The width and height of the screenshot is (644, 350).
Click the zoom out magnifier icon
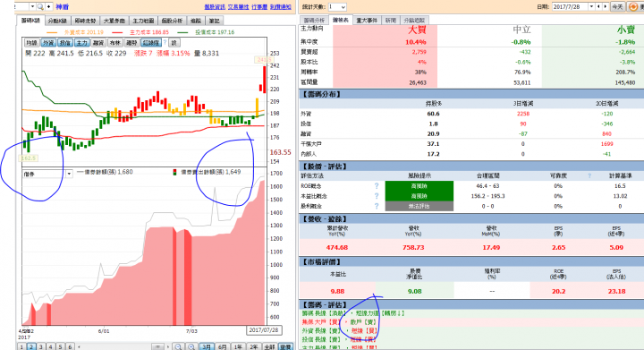pos(178,346)
